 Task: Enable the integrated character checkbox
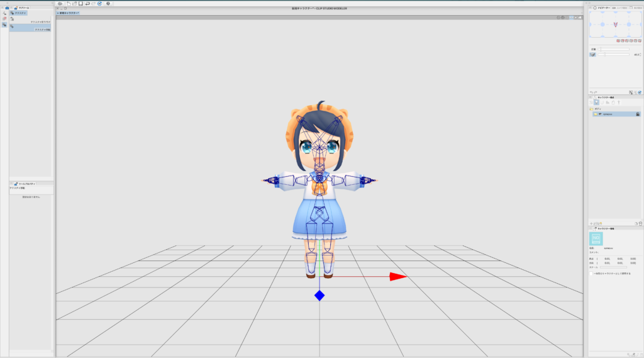coord(591,273)
